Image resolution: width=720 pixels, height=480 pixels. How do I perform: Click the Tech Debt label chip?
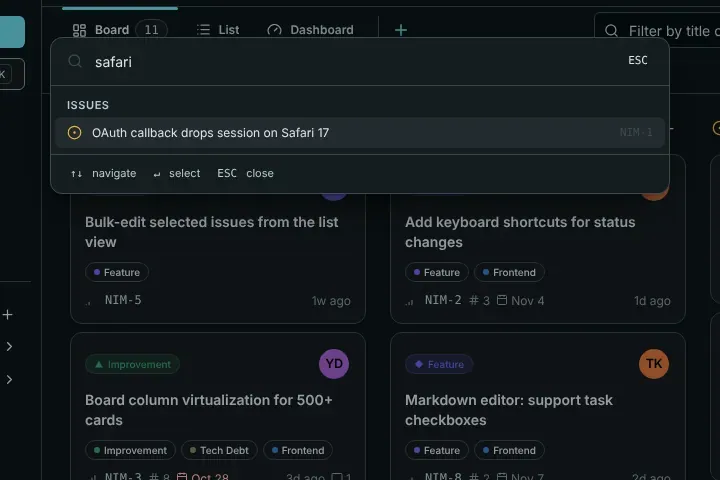click(x=219, y=450)
